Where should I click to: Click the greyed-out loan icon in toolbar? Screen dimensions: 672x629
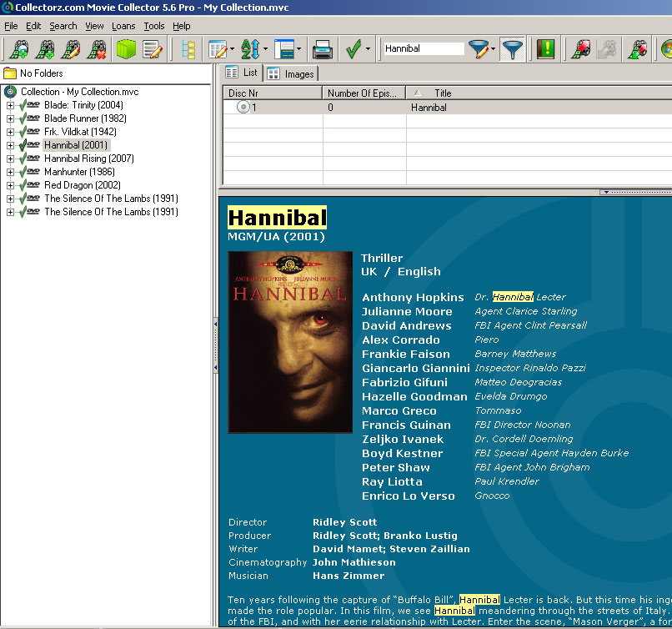[607, 49]
